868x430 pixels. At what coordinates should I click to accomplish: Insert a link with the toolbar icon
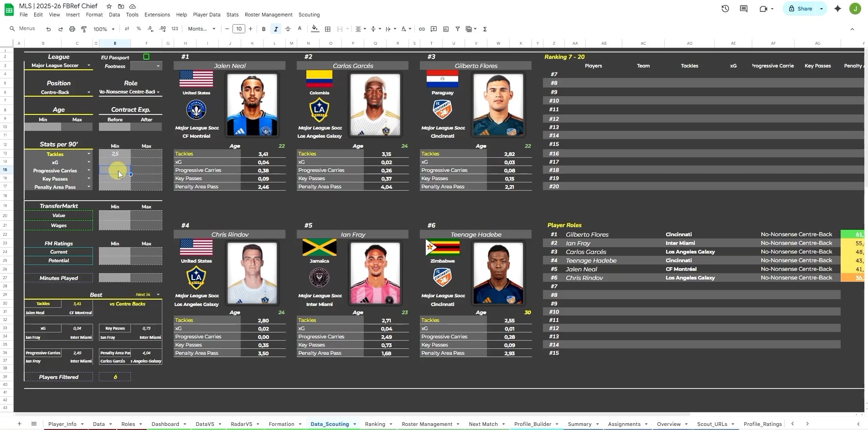[x=422, y=29]
